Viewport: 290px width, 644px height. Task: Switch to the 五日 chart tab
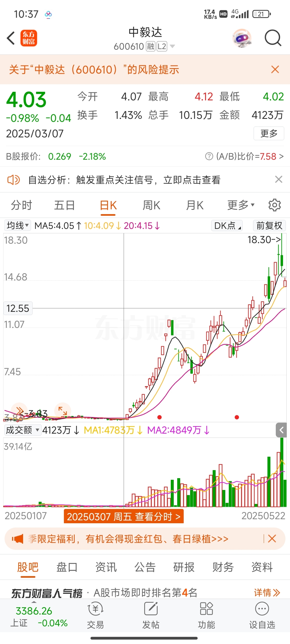point(64,206)
